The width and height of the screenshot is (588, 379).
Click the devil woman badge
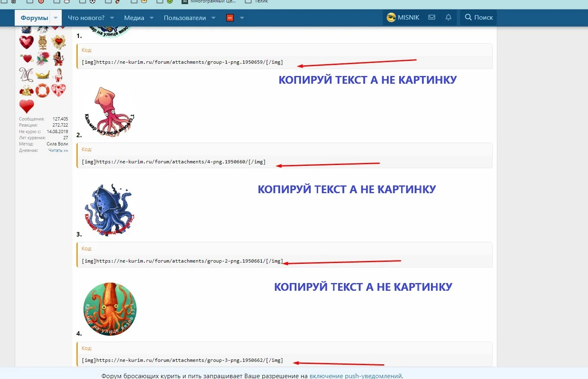click(58, 58)
